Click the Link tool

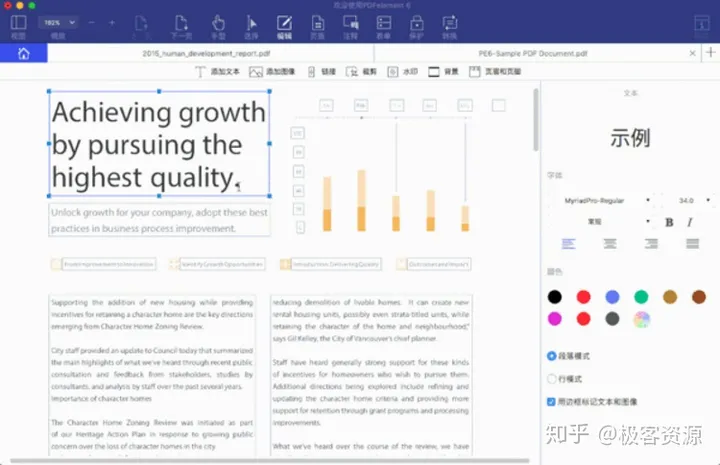click(321, 72)
